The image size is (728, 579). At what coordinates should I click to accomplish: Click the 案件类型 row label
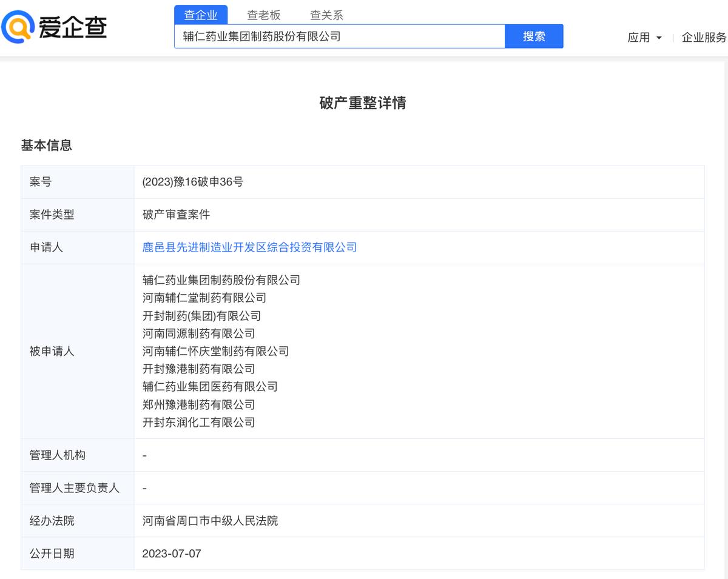tap(52, 215)
